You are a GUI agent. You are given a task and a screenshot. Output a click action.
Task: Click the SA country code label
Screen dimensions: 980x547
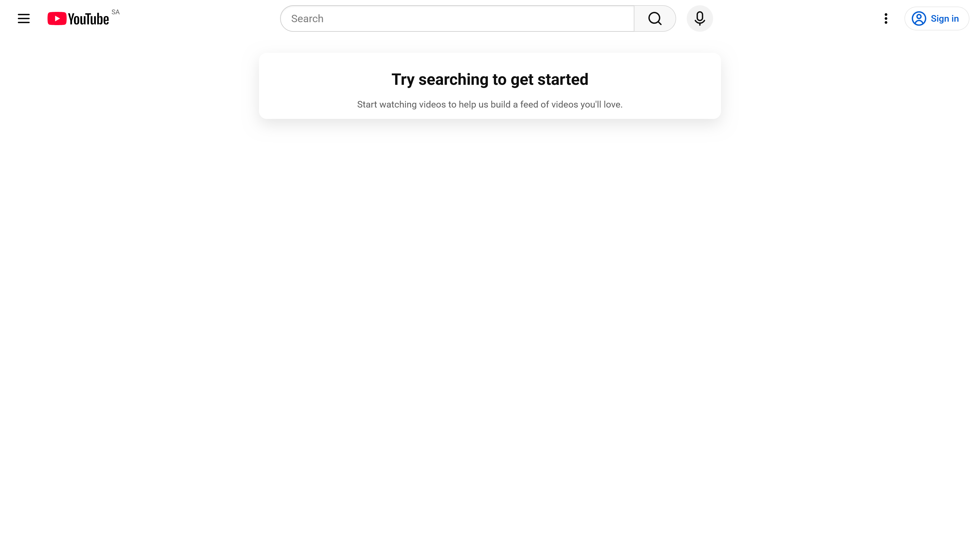[x=115, y=12]
